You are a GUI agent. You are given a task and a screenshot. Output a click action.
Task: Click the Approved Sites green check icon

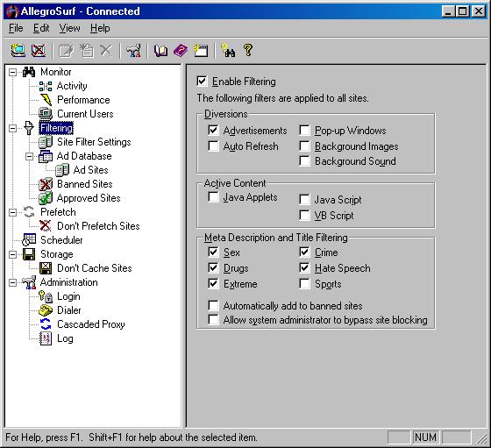click(x=46, y=198)
